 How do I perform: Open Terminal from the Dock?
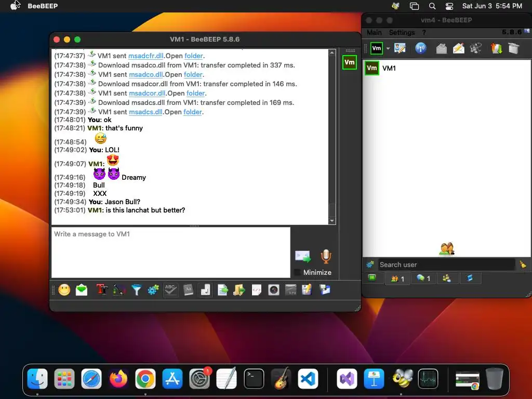coord(254,379)
